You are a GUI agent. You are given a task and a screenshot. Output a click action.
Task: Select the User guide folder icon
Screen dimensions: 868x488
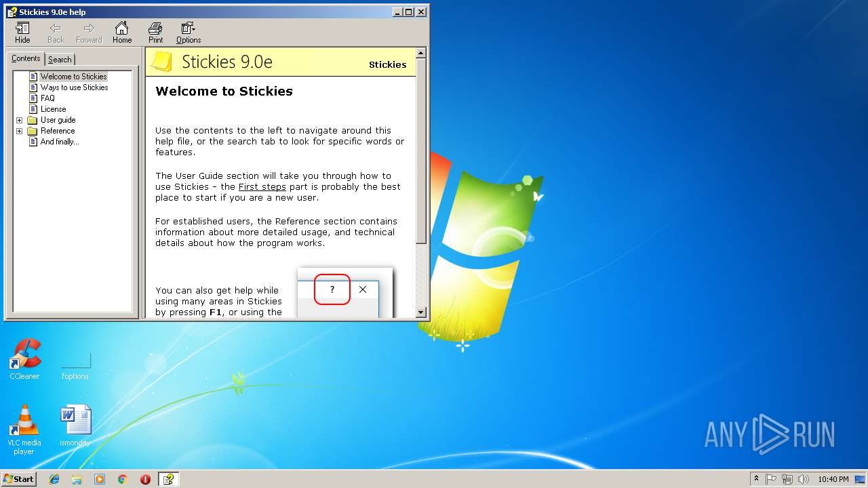click(x=32, y=120)
